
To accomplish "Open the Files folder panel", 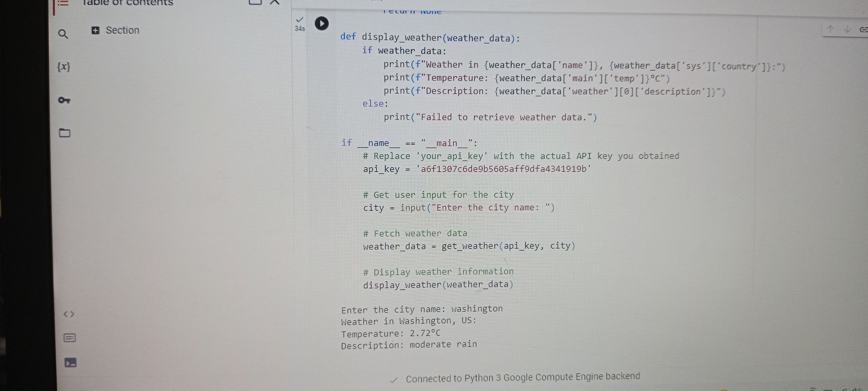I will [x=65, y=133].
